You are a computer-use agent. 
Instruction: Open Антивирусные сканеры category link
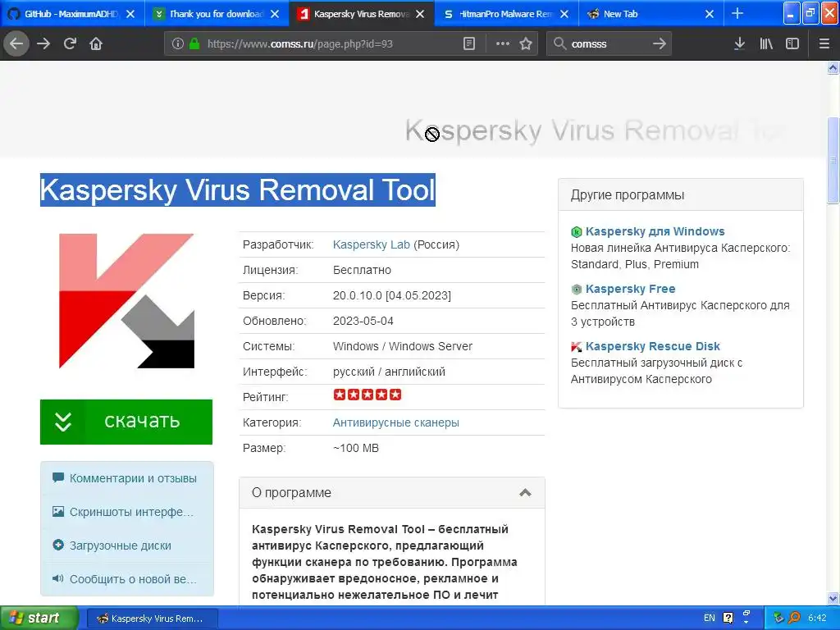tap(396, 422)
